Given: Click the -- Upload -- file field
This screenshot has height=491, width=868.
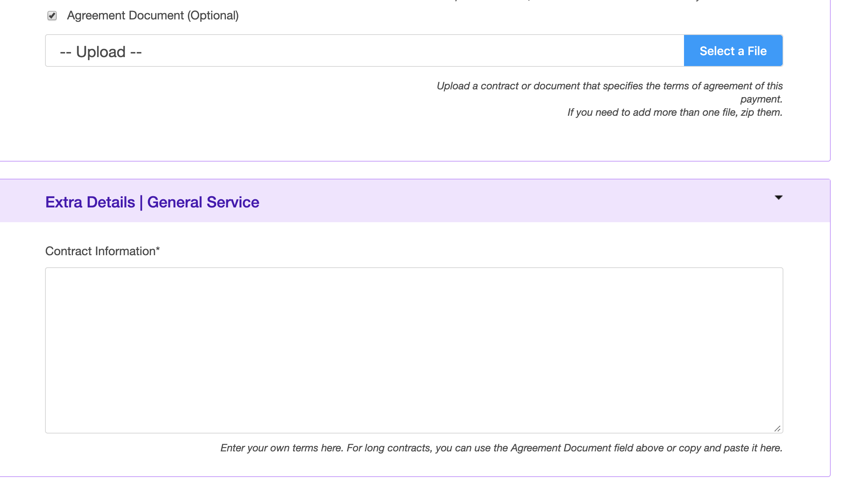Looking at the screenshot, I should (x=364, y=51).
